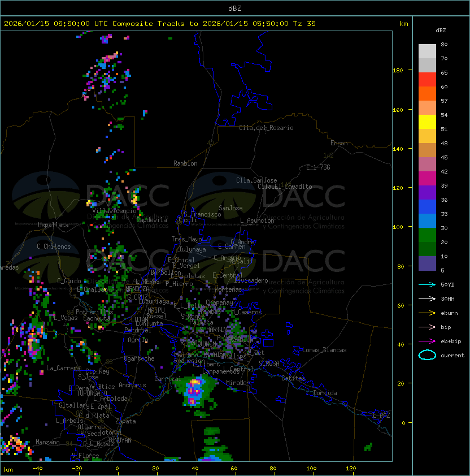
Task: Click the TUPUNGATO label on map
Action: [x=92, y=393]
